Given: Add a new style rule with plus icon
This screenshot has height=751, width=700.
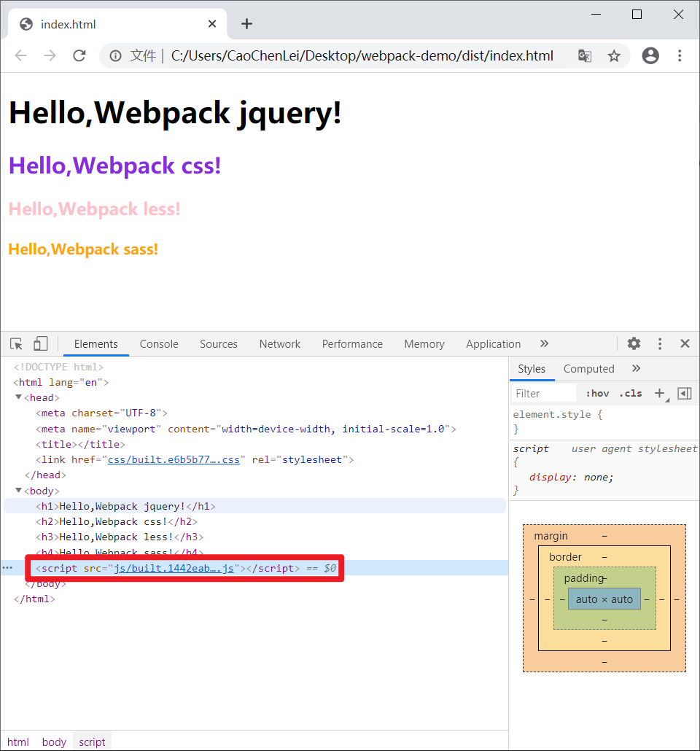Looking at the screenshot, I should tap(660, 393).
